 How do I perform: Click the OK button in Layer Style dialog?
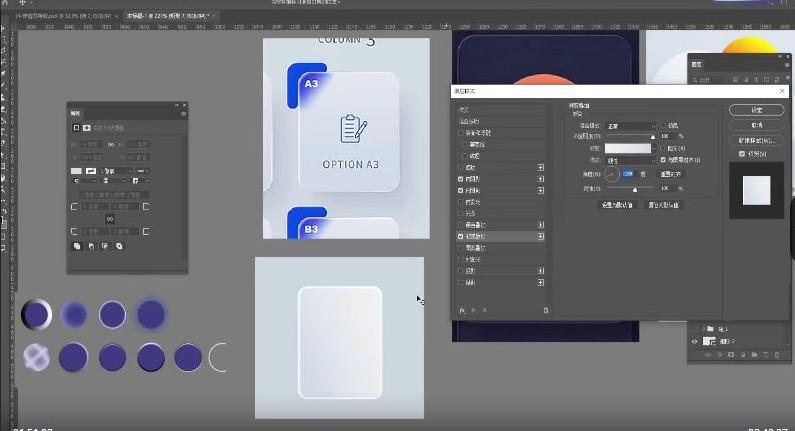(756, 109)
